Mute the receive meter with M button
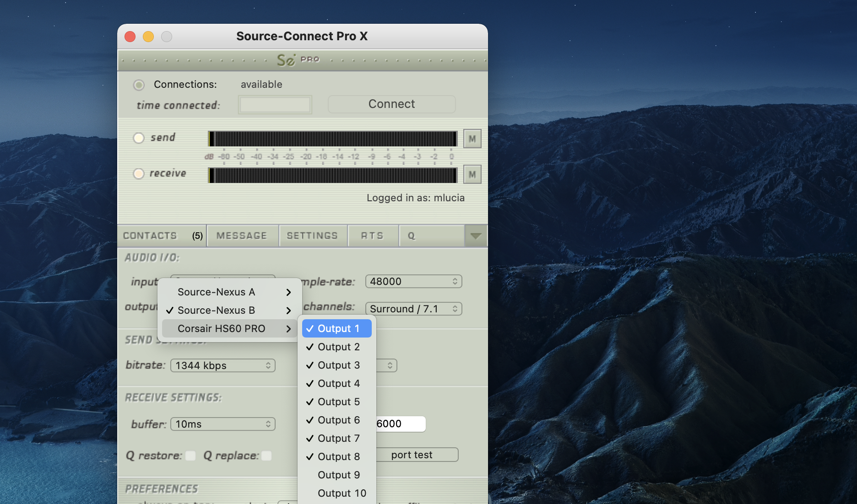This screenshot has width=857, height=504. point(472,175)
